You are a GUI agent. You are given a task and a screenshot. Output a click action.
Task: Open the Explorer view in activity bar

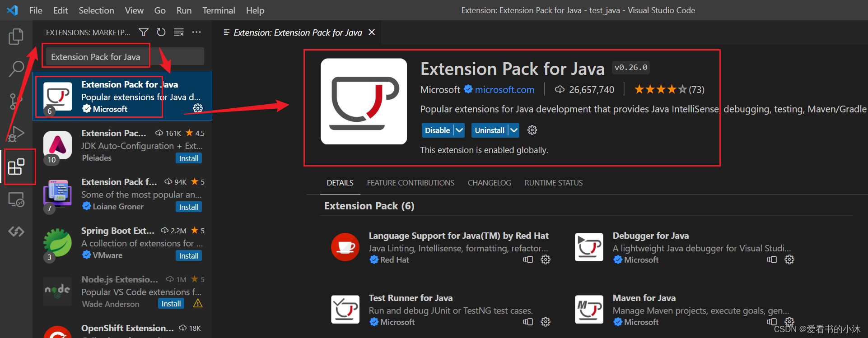(16, 37)
